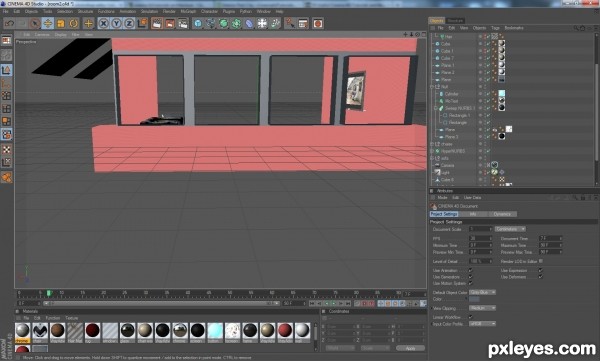Open Input Color Profile dropdown

pos(483,324)
